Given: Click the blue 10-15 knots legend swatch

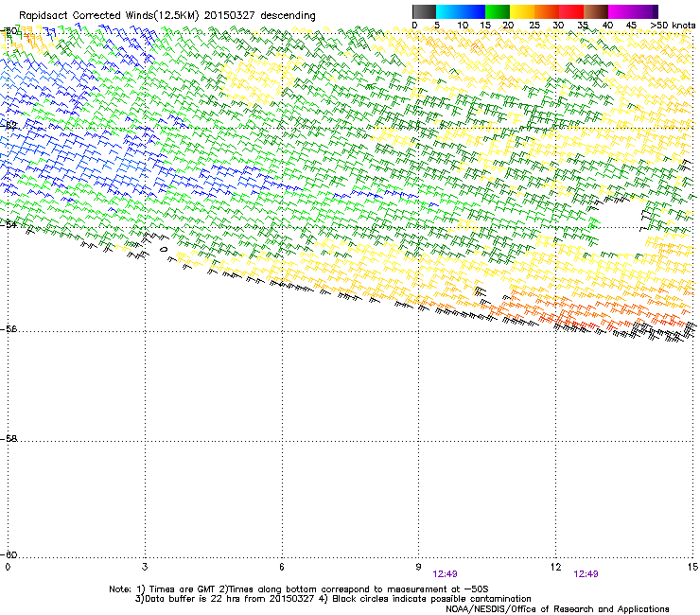Looking at the screenshot, I should 473,11.
